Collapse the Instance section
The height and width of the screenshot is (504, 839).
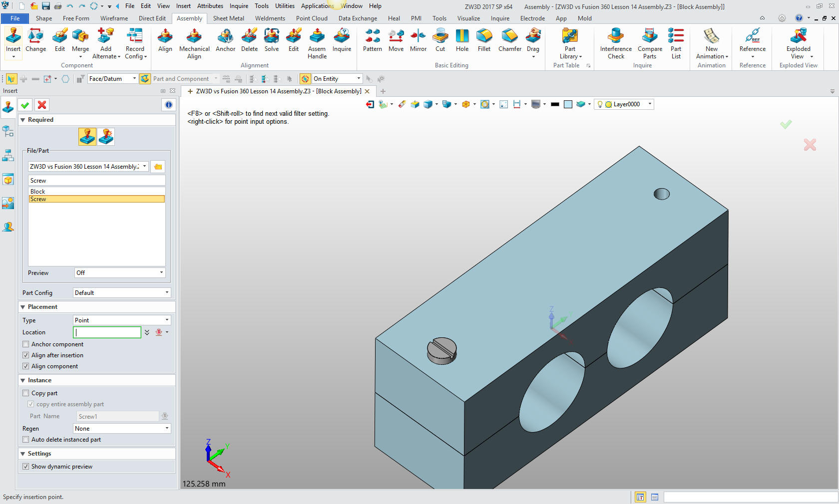pos(23,380)
